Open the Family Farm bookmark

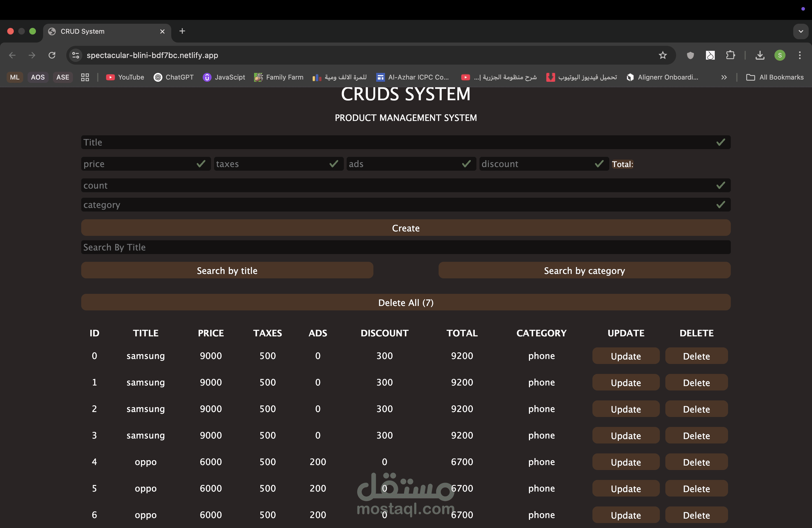click(279, 77)
